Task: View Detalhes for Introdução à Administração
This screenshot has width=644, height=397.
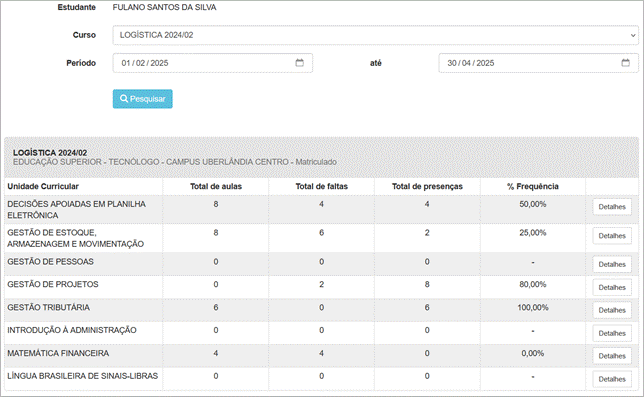Action: click(612, 333)
